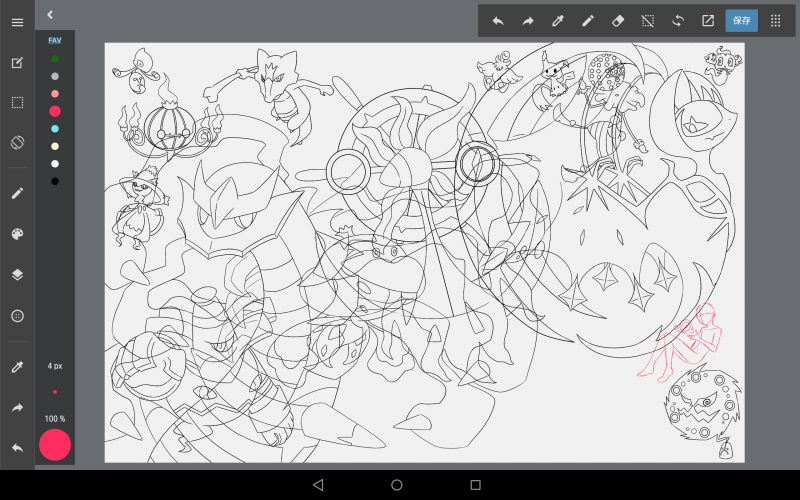Tap the deselect selection icon
Viewport: 800px width, 500px height.
tap(647, 21)
